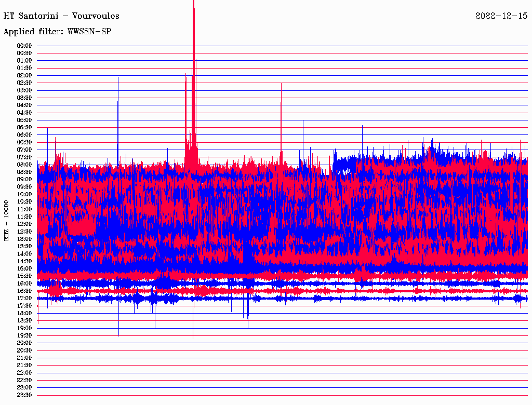Click the 08:00 time label
The height and width of the screenshot is (405, 532).
click(x=24, y=165)
